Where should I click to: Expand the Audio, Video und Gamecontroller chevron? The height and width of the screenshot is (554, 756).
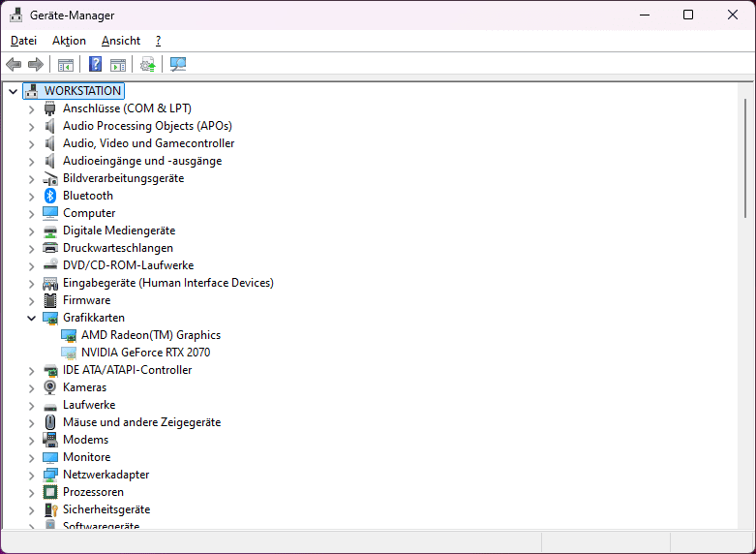[31, 143]
